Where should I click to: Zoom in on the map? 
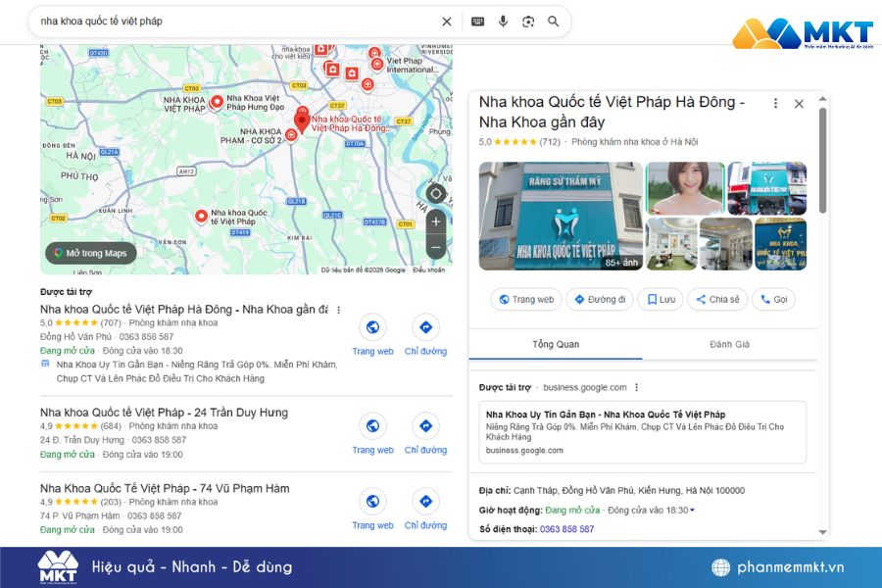point(436,222)
